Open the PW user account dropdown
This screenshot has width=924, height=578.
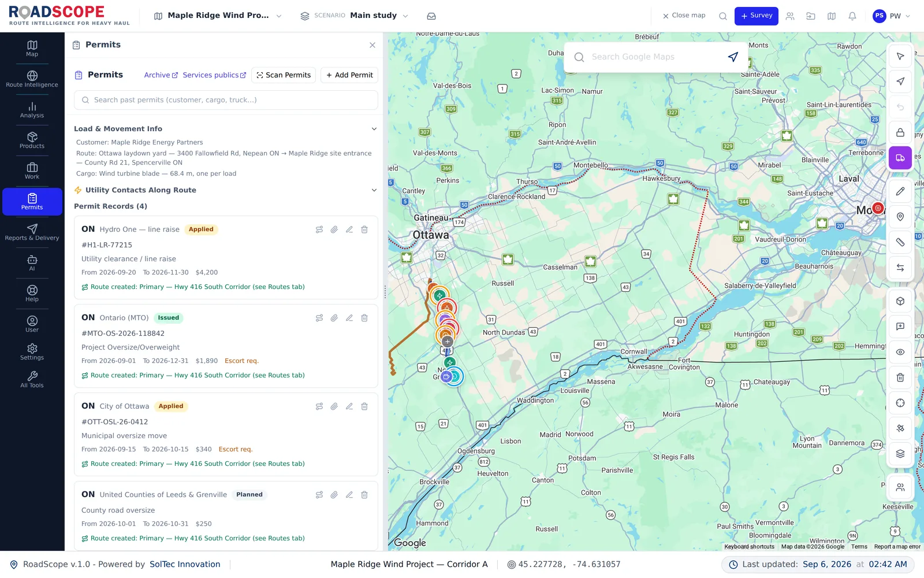[x=892, y=16]
